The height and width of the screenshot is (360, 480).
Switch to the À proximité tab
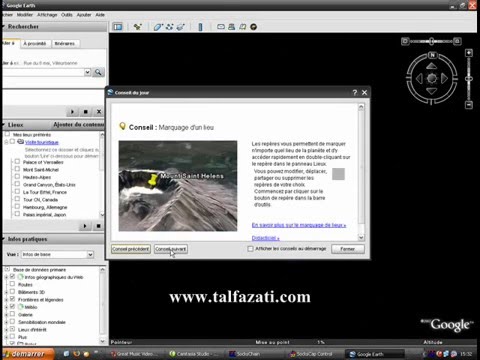coord(35,44)
